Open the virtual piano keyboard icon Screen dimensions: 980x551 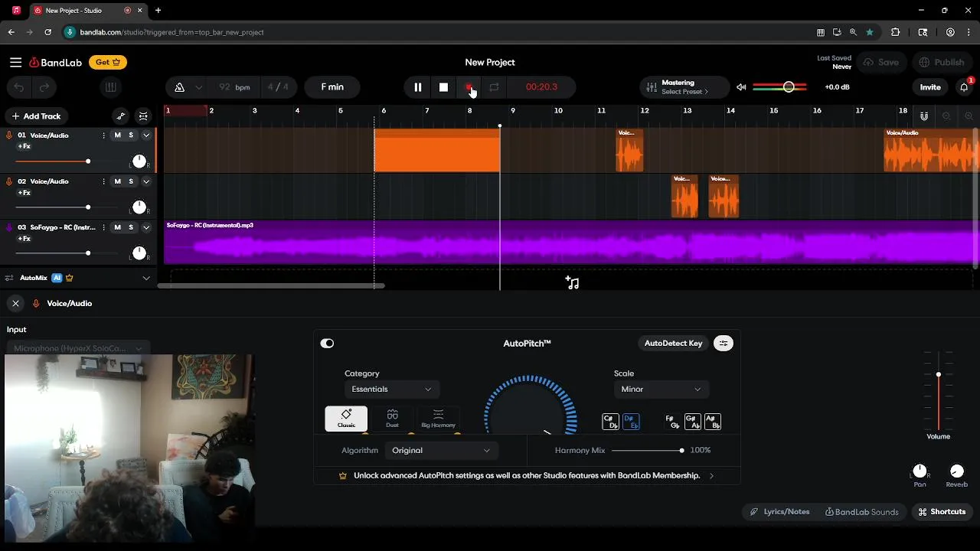110,87
